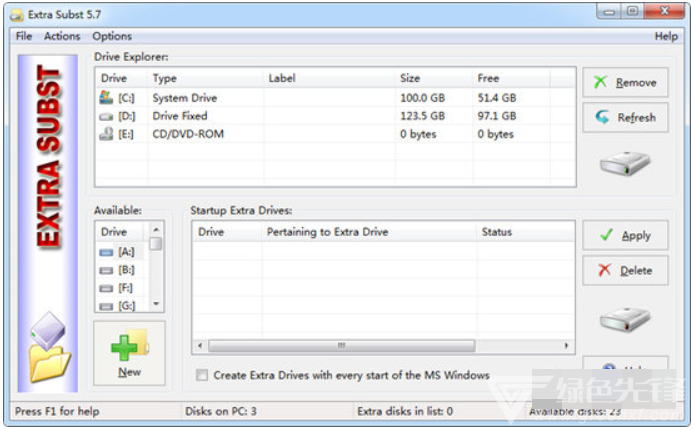Click the Available list scrollbar thumb
This screenshot has height=429, width=695.
click(156, 244)
